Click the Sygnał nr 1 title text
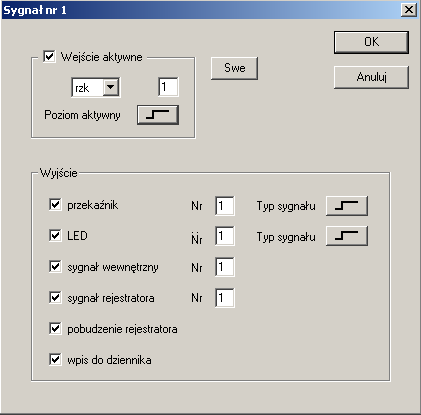This screenshot has width=421, height=415. click(x=35, y=10)
